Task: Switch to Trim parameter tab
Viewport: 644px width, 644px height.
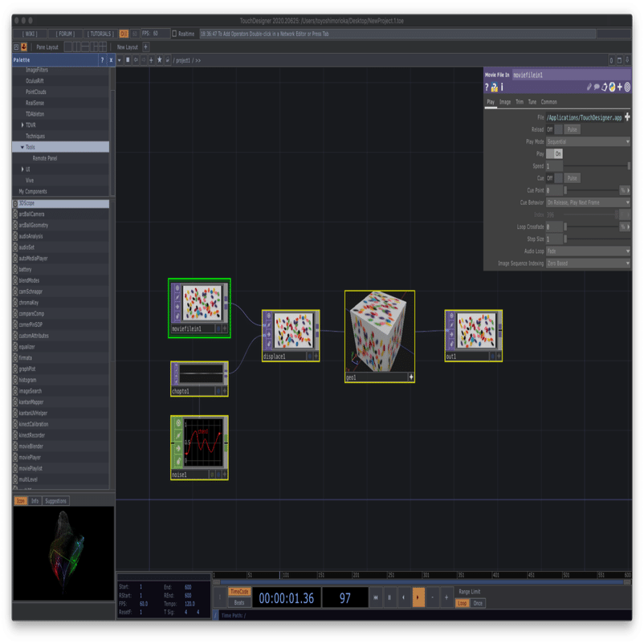Action: coord(520,102)
